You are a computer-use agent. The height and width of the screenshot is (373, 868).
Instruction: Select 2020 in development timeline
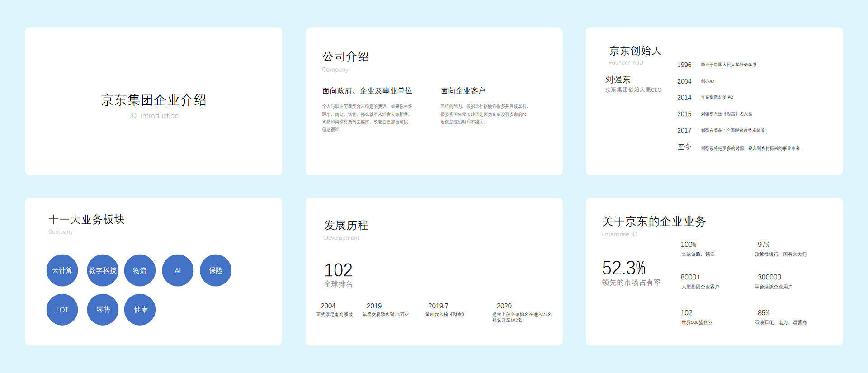pos(504,306)
